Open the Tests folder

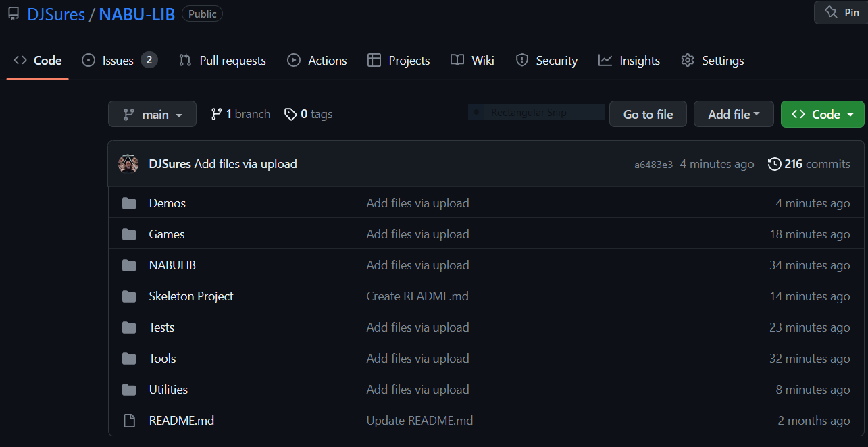pos(161,327)
